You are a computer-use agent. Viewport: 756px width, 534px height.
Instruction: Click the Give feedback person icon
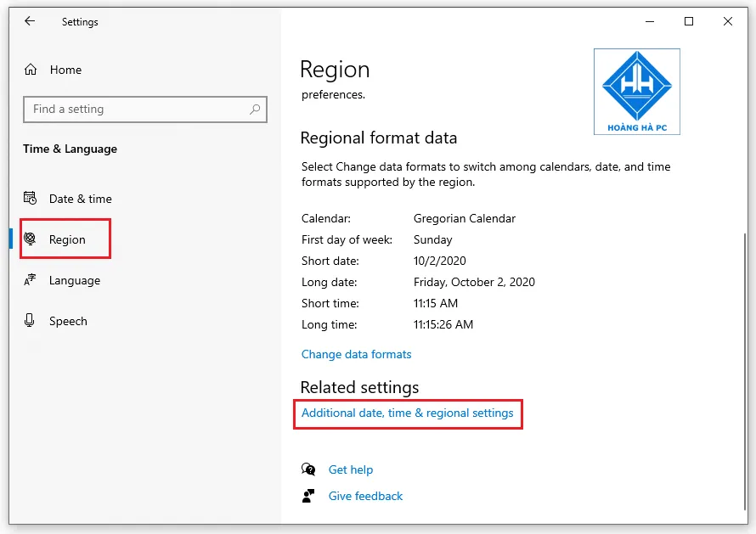[x=307, y=496]
